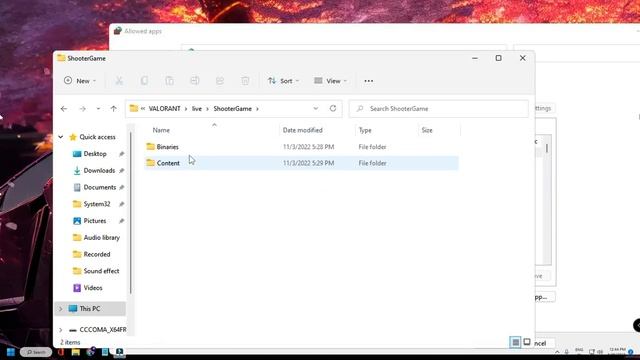
Task: Open System32 pinned folder
Action: 97,204
